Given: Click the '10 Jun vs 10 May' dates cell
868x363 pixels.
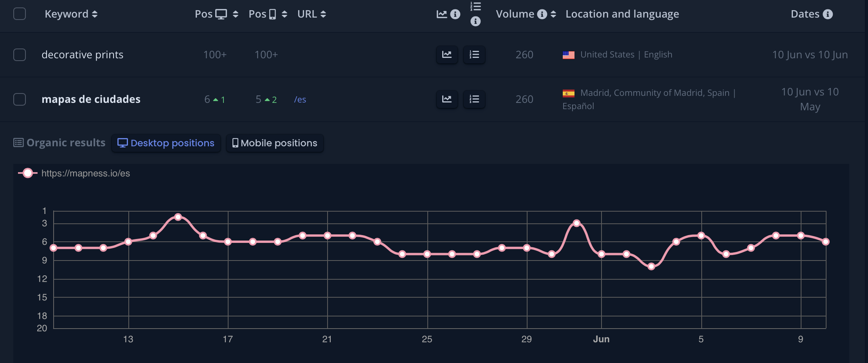Looking at the screenshot, I should point(810,99).
